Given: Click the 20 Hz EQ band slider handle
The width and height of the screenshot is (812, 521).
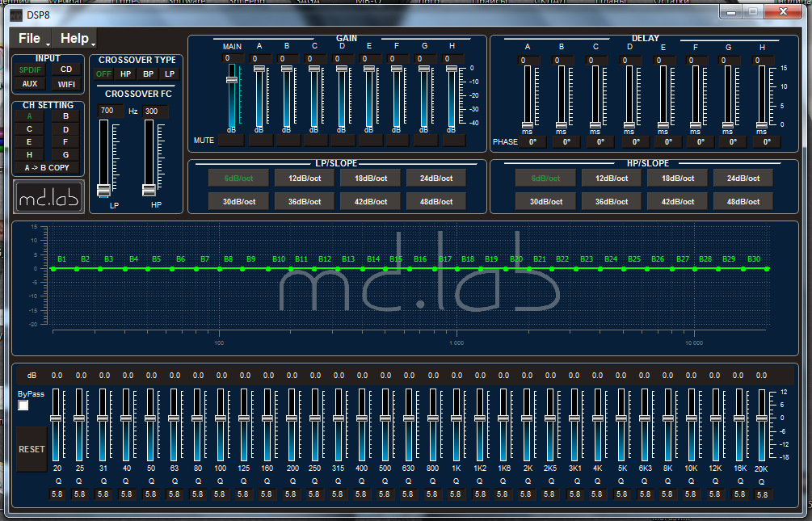Looking at the screenshot, I should tap(56, 418).
